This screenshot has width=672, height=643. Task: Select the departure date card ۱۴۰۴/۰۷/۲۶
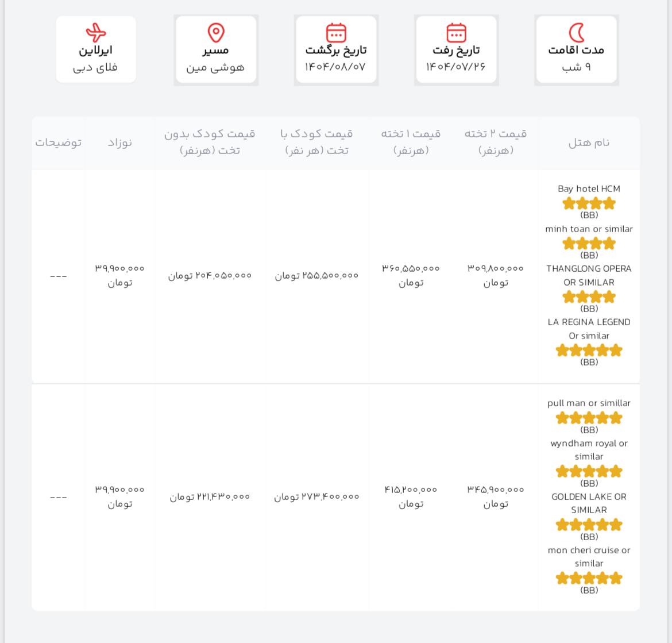456,49
